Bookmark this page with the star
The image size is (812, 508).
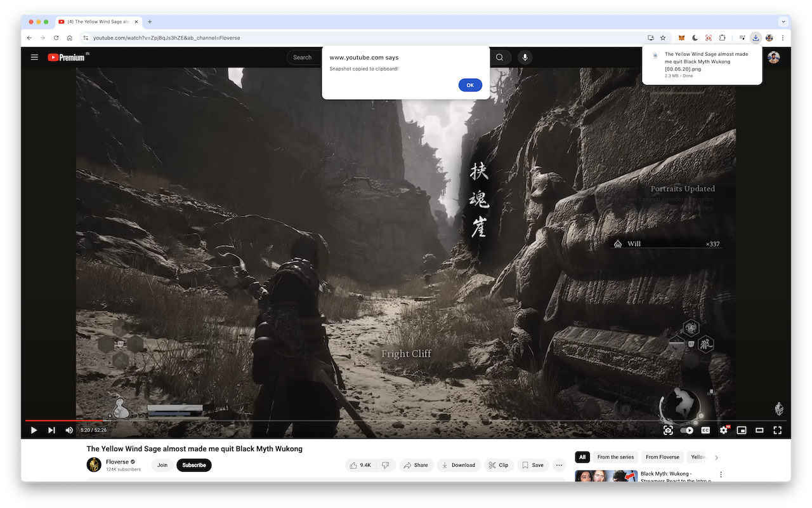663,37
